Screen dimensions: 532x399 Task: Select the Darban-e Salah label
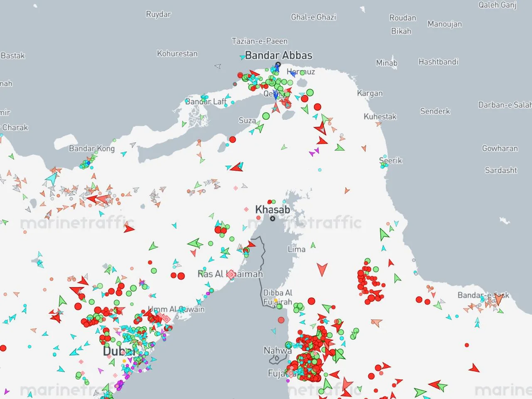(x=505, y=105)
